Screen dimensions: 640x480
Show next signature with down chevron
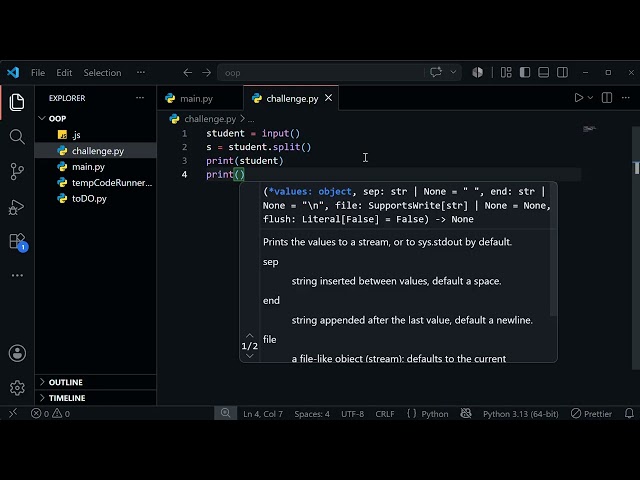pos(250,356)
